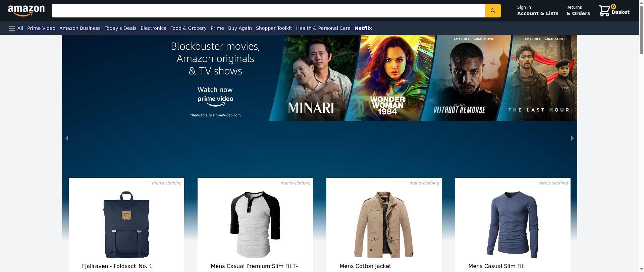
Task: Click Mens Cotton Jacket title
Action: click(x=365, y=266)
